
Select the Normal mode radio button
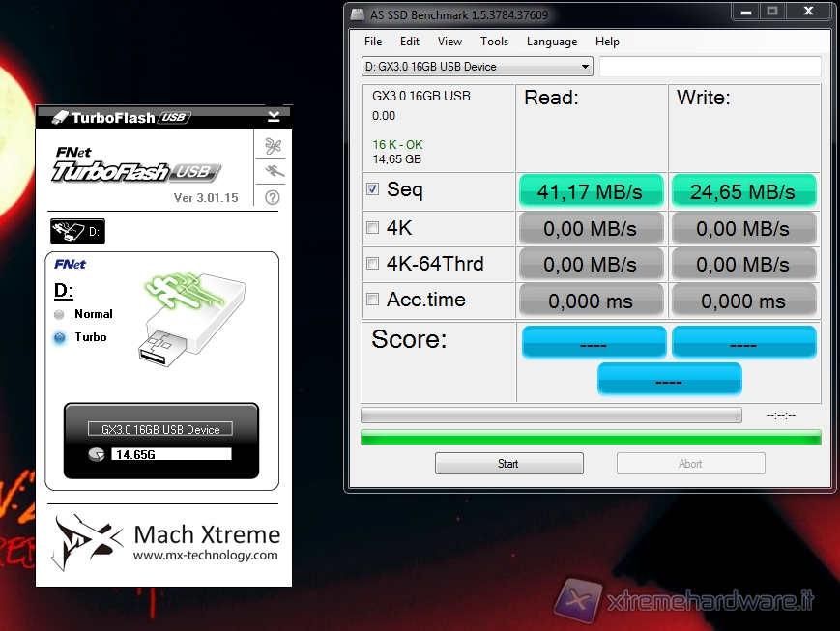60,314
